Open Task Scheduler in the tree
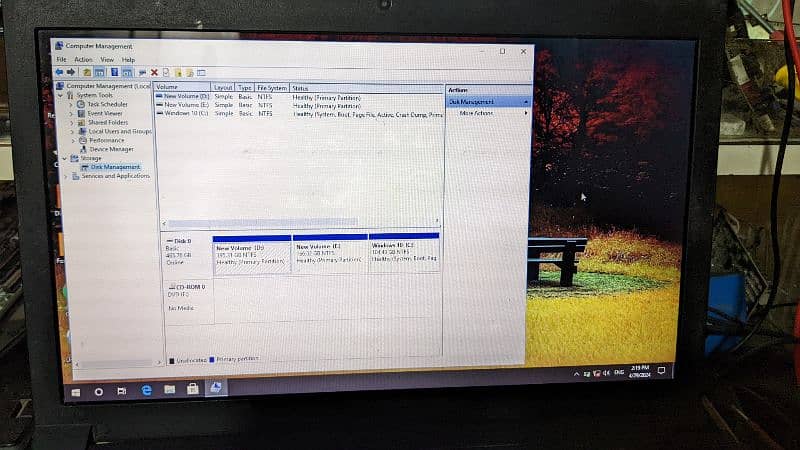The width and height of the screenshot is (800, 450). pyautogui.click(x=107, y=104)
